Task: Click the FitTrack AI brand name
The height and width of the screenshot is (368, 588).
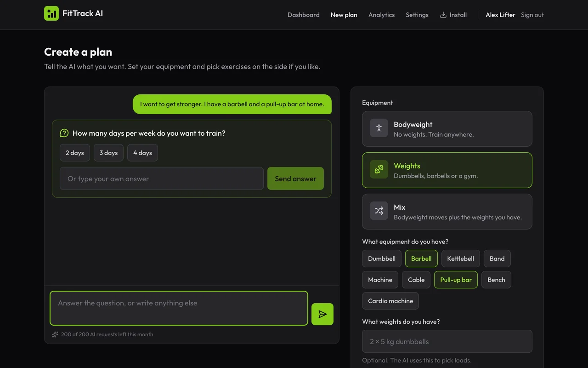Action: (x=83, y=13)
